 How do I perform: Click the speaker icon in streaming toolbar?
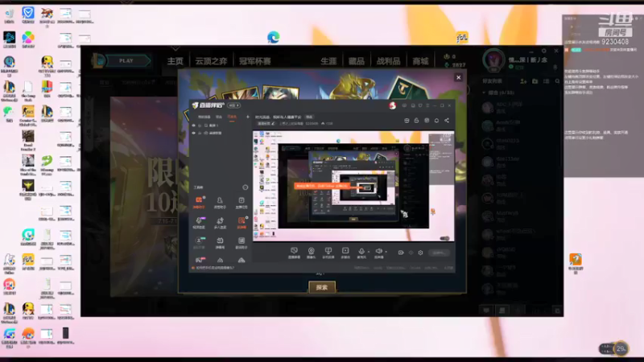[x=378, y=253]
